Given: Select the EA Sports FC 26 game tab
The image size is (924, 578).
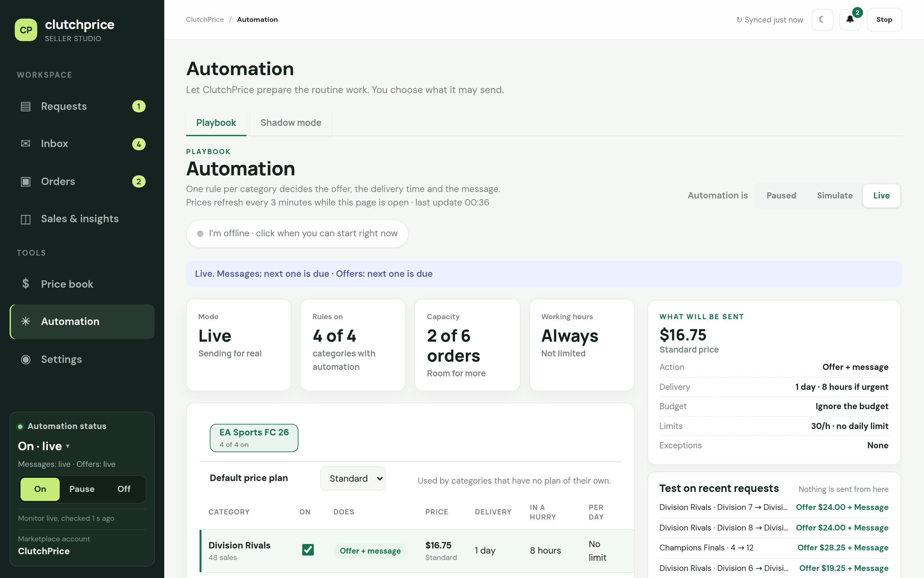Looking at the screenshot, I should point(254,438).
